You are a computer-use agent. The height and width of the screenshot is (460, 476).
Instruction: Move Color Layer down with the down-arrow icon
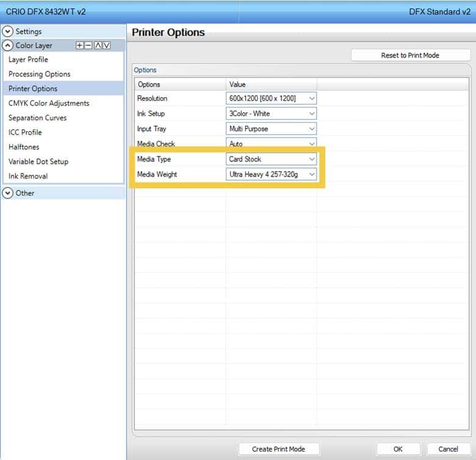coord(106,46)
